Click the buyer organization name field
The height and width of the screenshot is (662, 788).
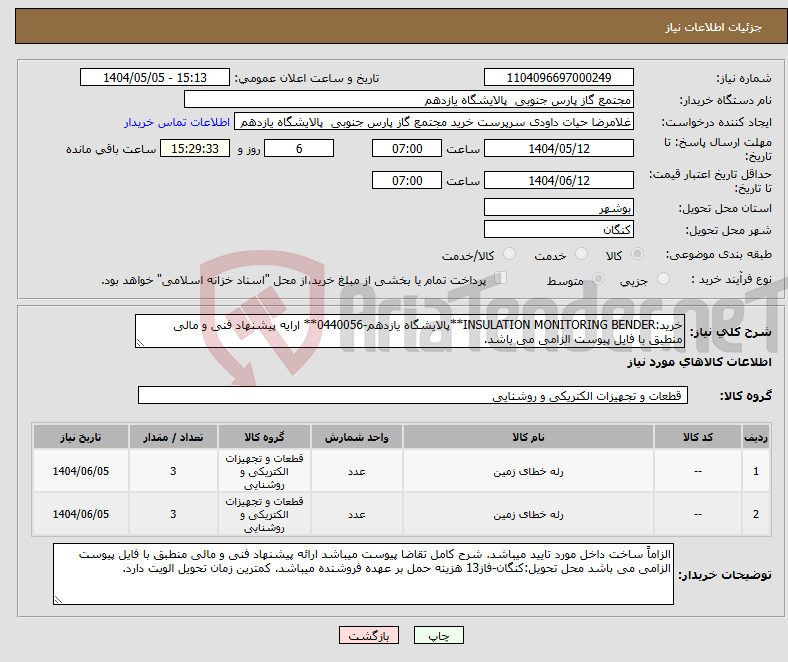click(x=409, y=100)
